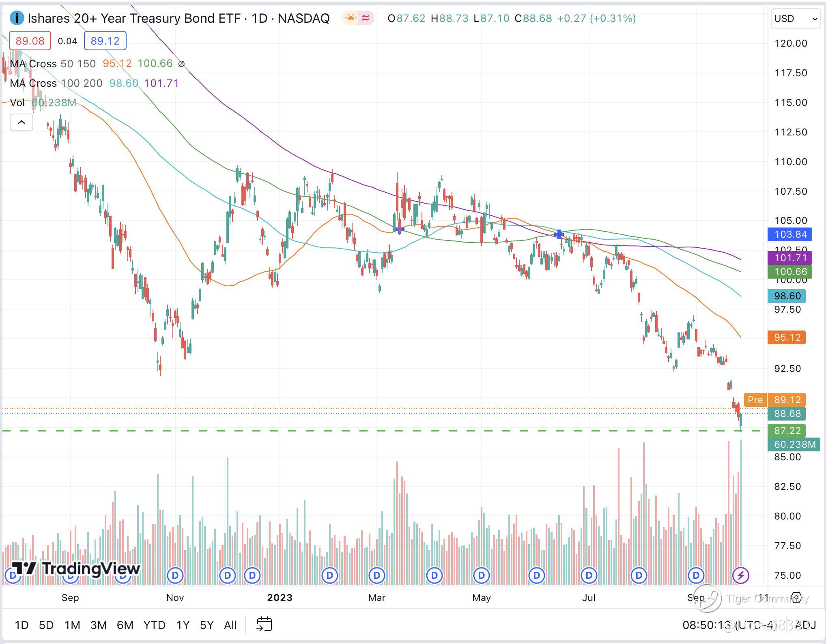The image size is (826, 644).
Task: Toggle the Vol indicator legend
Action: click(17, 103)
